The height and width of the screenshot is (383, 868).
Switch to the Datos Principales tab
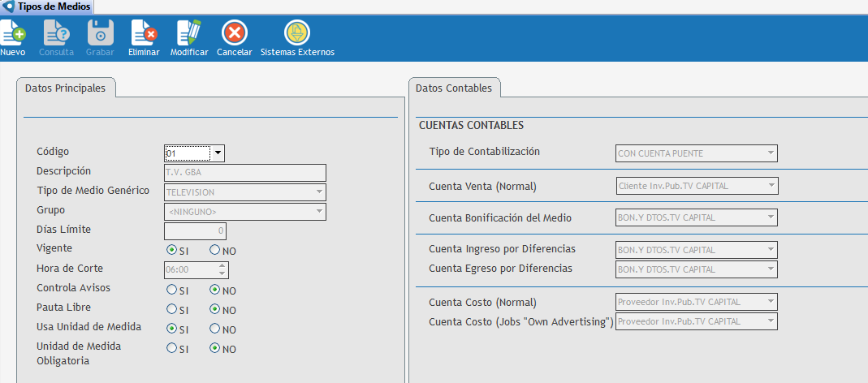(65, 88)
